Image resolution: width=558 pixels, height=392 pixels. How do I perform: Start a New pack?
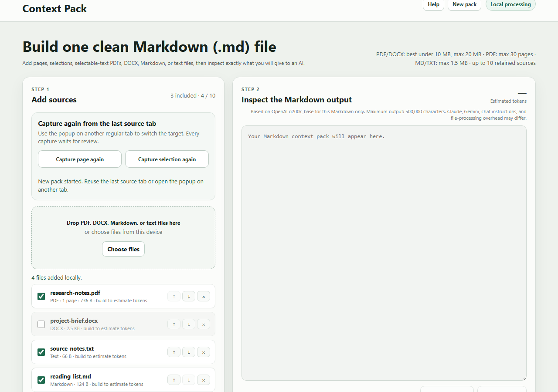pyautogui.click(x=464, y=4)
